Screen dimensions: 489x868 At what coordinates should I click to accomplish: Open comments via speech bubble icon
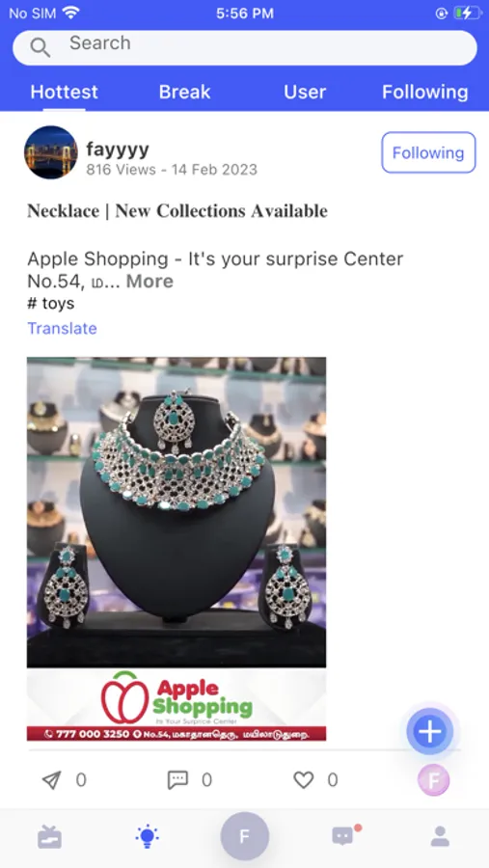177,780
